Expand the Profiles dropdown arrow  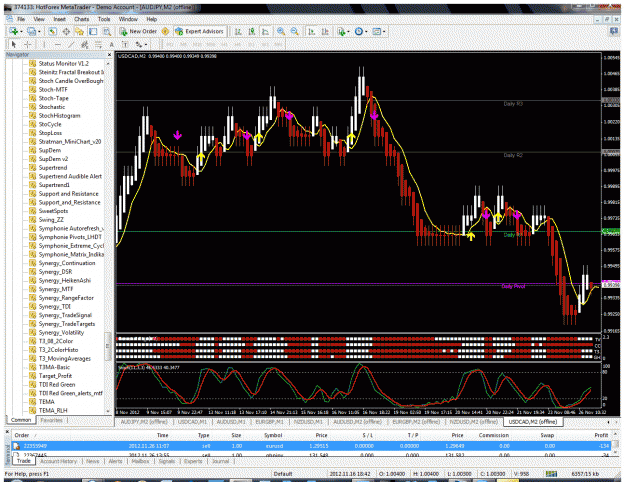coord(39,32)
